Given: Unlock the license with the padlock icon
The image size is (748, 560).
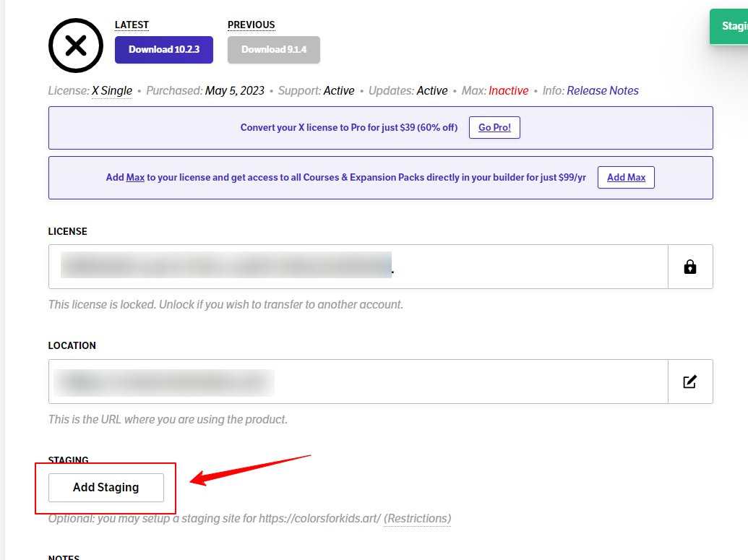Looking at the screenshot, I should click(x=690, y=267).
